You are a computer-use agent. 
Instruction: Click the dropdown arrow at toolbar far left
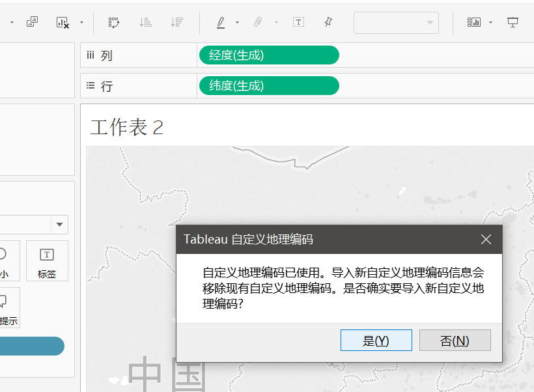[x=12, y=23]
